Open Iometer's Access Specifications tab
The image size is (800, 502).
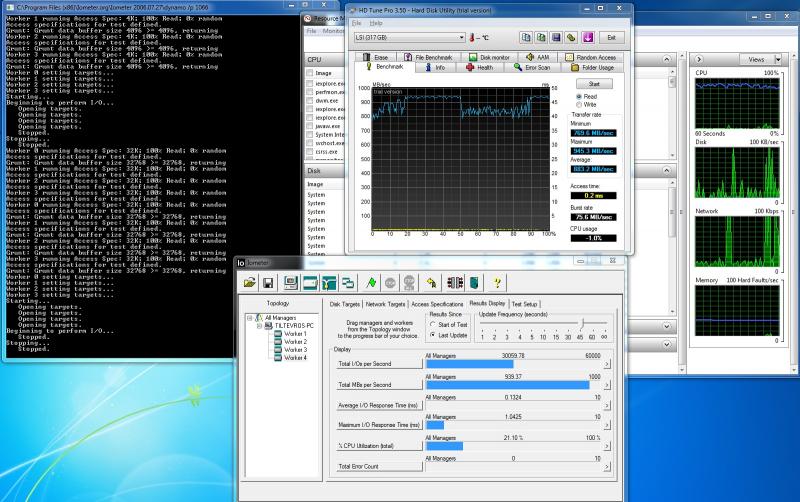437,304
